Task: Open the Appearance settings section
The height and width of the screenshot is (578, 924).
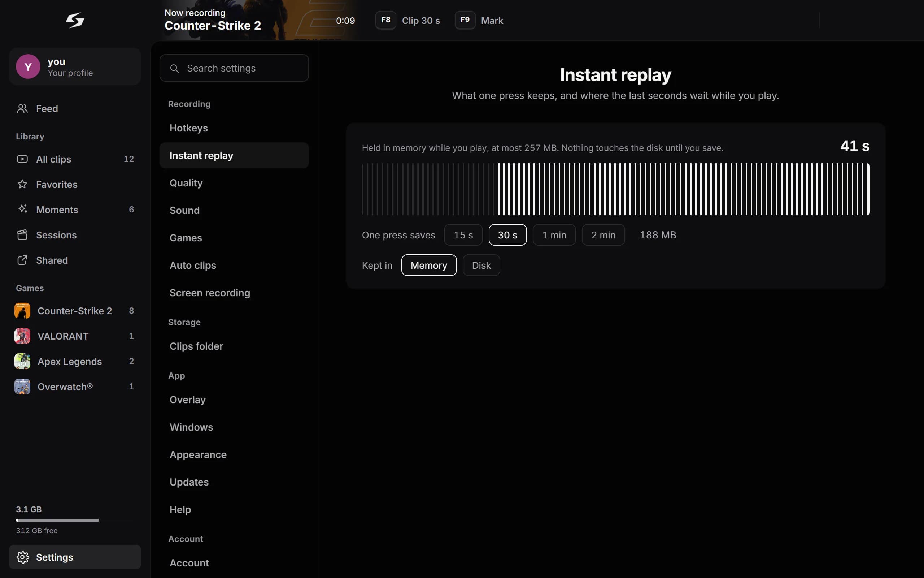Action: (234, 454)
